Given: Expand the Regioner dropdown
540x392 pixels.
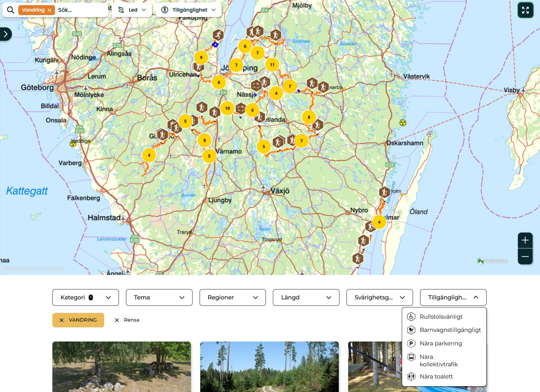Looking at the screenshot, I should click(x=232, y=297).
